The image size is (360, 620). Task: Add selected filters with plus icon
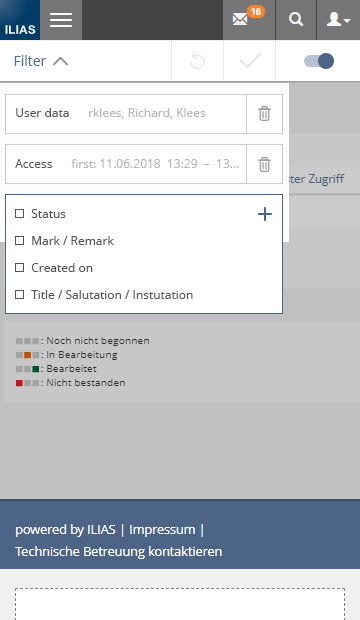[x=265, y=214]
